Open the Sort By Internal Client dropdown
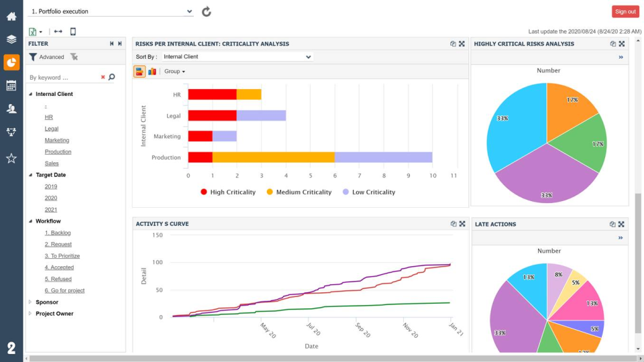Viewport: 644px width, 362px height. [237, 56]
